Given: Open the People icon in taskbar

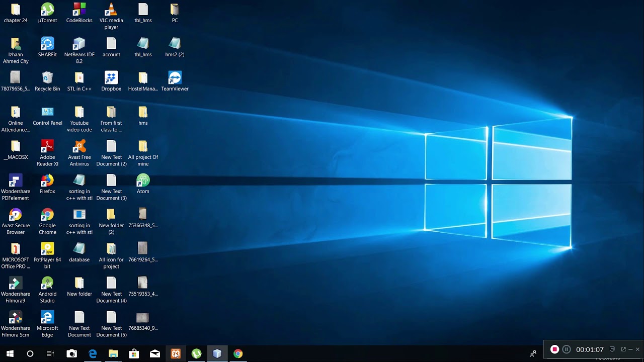Looking at the screenshot, I should 533,353.
